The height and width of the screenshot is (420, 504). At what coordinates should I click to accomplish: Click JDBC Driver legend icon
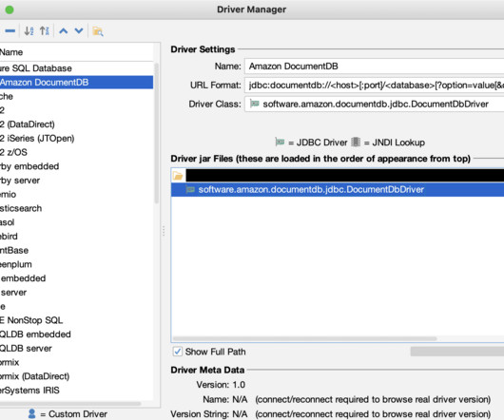pyautogui.click(x=280, y=142)
